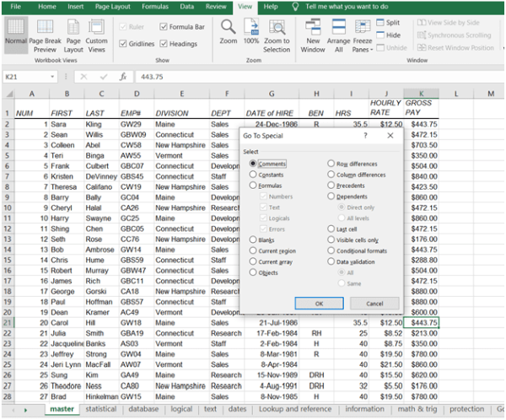The height and width of the screenshot is (420, 506).
Task: Open the Name Box dropdown arrow
Action: coord(53,76)
